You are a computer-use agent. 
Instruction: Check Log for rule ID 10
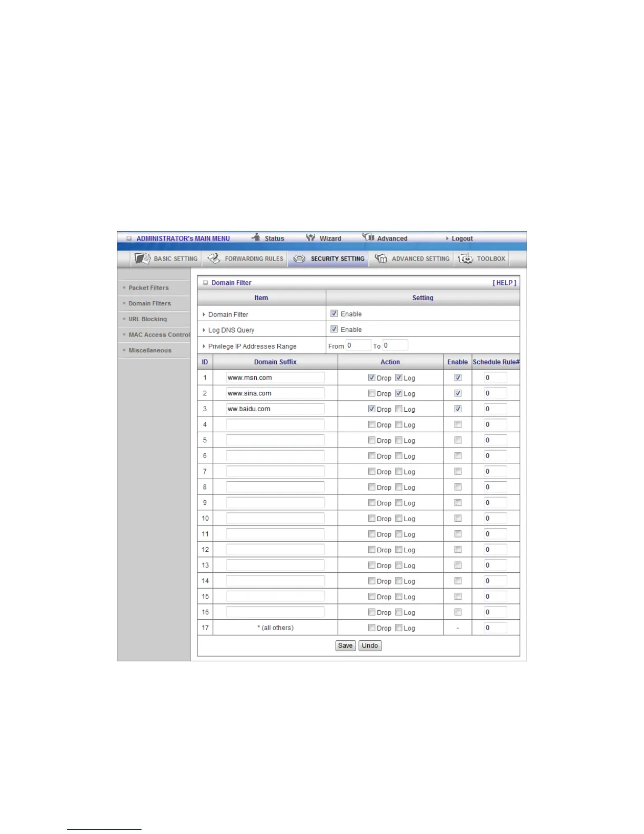399,518
